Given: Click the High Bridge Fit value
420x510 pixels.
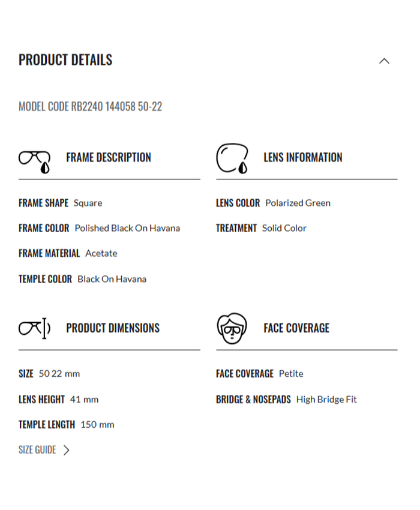Looking at the screenshot, I should click(x=326, y=400).
